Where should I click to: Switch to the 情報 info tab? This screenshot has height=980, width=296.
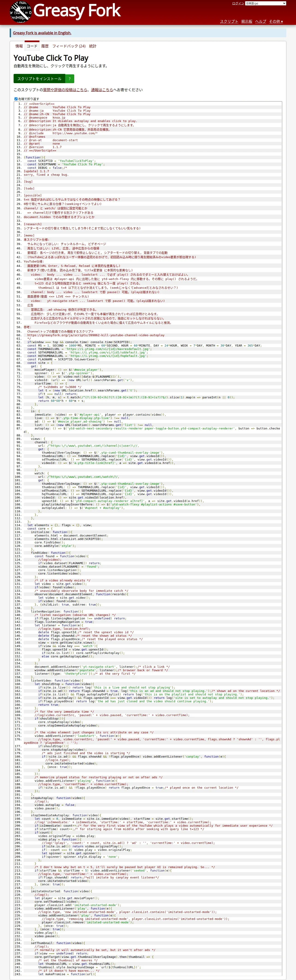pos(19,46)
